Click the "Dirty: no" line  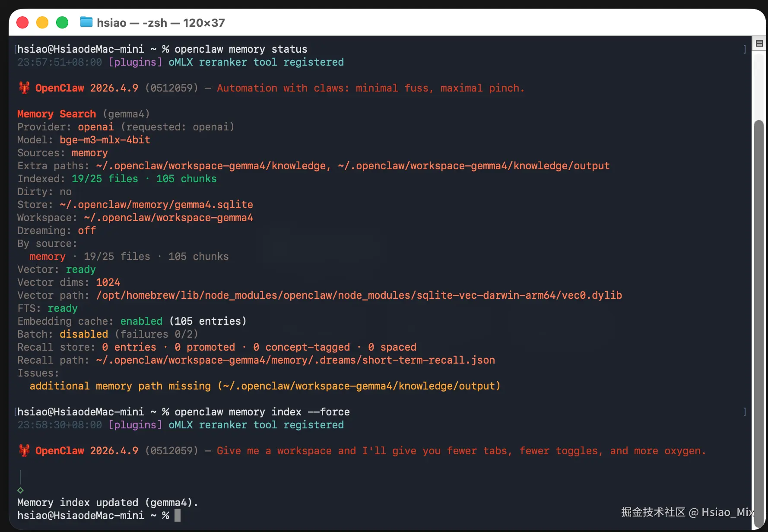pos(44,192)
